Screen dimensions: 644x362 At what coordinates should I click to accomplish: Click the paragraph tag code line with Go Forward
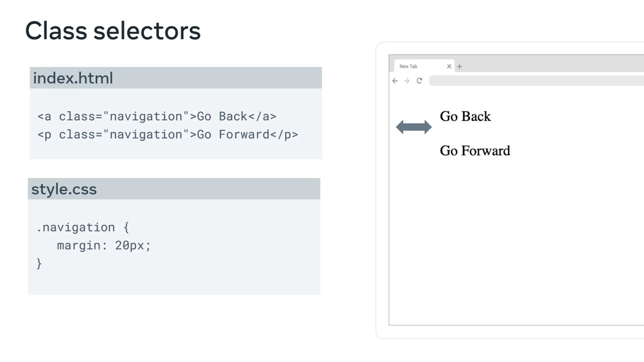click(x=167, y=135)
